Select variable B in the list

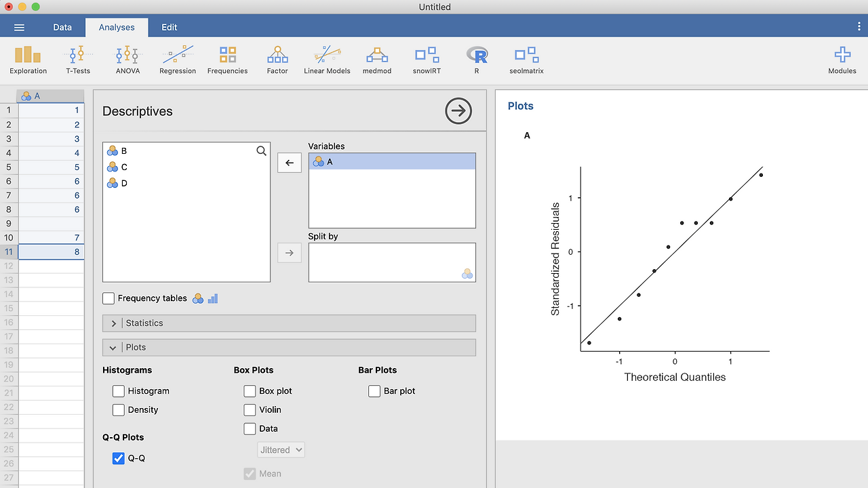point(186,151)
